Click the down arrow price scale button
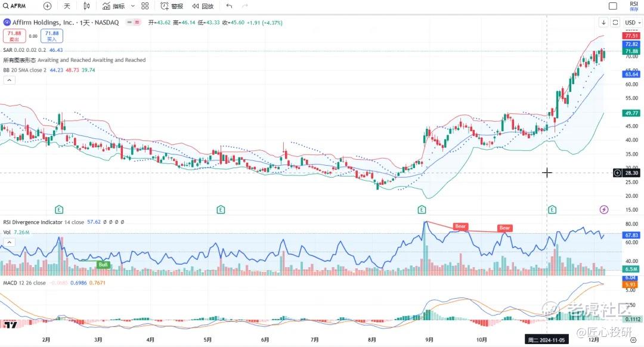 [x=603, y=23]
